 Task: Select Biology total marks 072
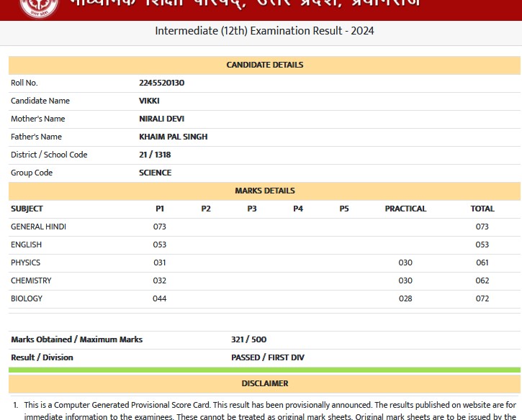click(x=482, y=298)
